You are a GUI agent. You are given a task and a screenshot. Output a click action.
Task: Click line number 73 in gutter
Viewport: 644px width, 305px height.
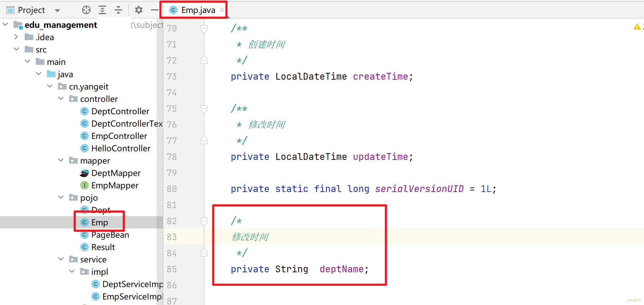coord(172,76)
